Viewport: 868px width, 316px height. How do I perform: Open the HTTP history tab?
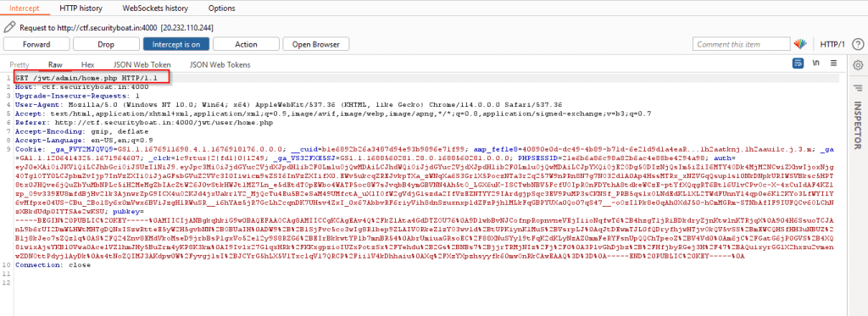coord(80,8)
